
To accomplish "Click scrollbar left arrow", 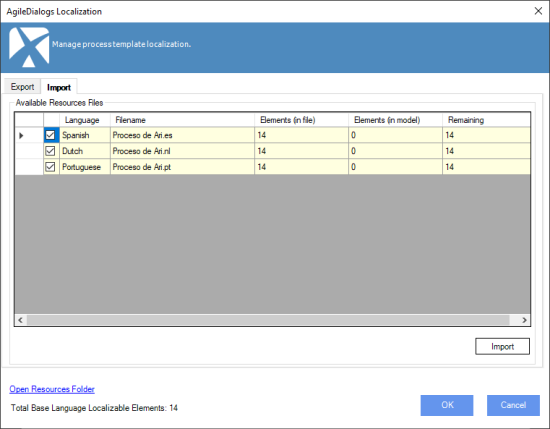I will tap(20, 320).
